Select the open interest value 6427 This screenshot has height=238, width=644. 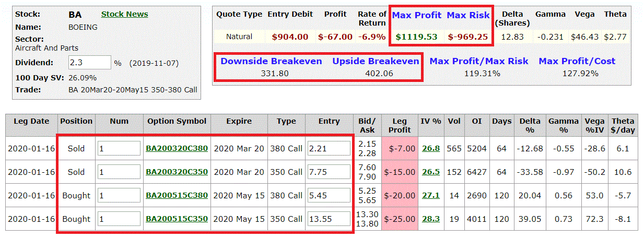coord(477,172)
